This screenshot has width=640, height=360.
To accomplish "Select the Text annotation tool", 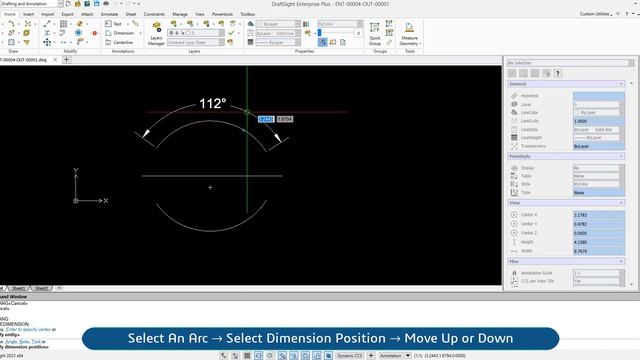I will [113, 24].
